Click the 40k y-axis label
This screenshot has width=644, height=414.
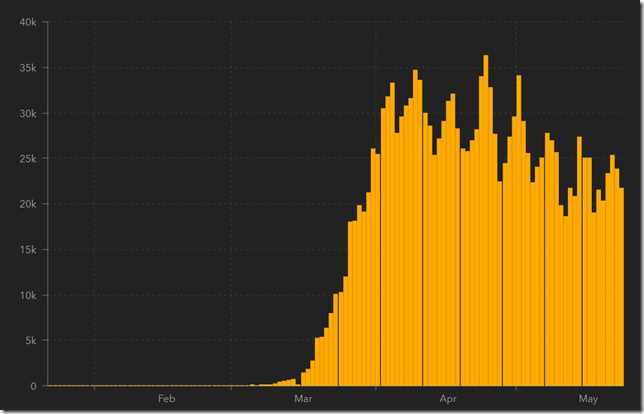pos(28,22)
